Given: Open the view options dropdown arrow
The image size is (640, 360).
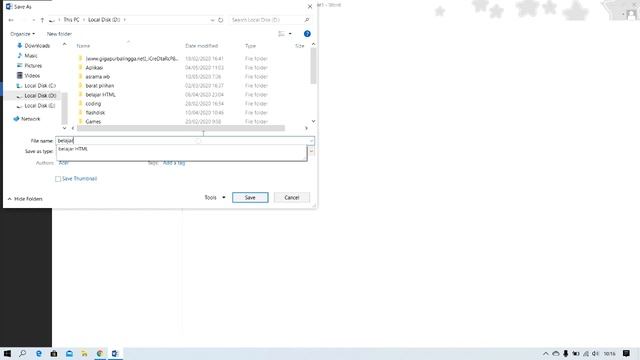Looking at the screenshot, I should click(x=290, y=34).
